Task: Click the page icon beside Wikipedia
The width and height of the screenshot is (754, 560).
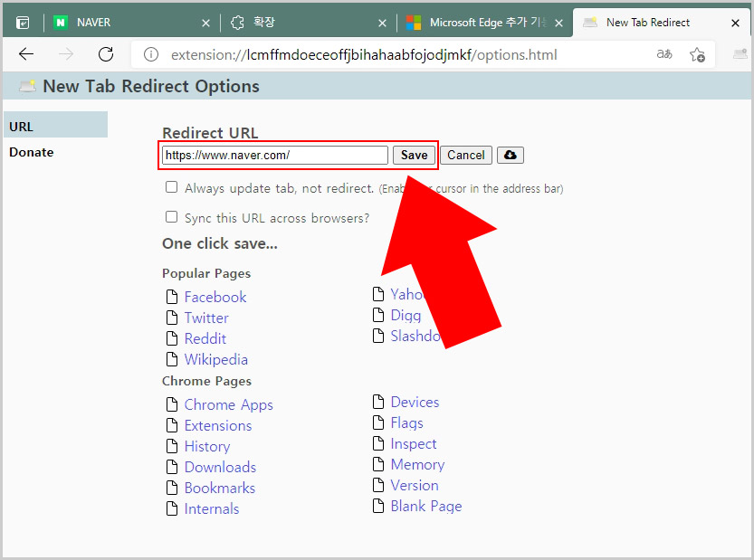Action: (x=172, y=359)
